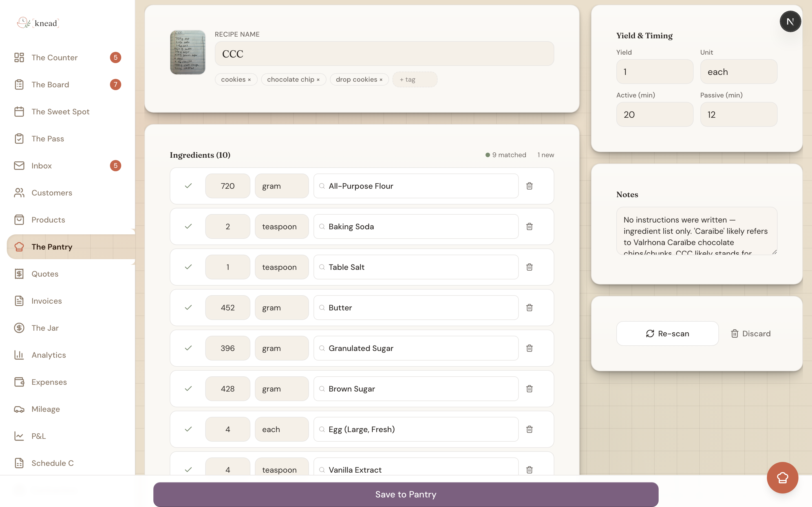The image size is (812, 507).
Task: Open the user avatar N menu
Action: pos(790,21)
